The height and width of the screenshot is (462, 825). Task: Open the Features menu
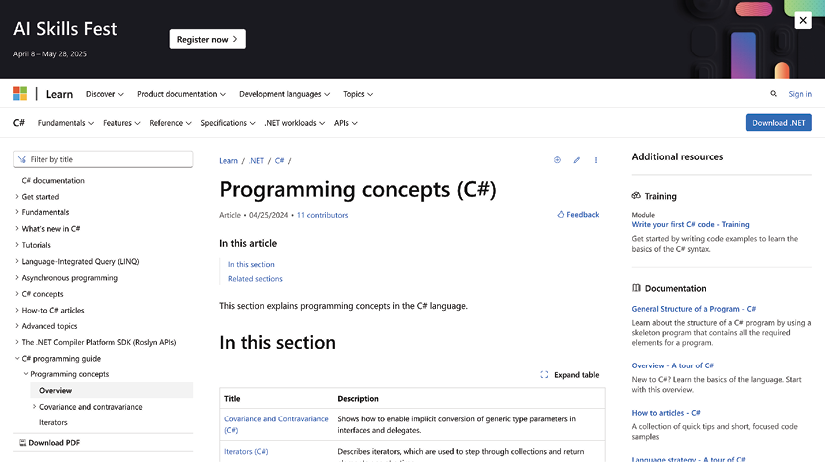pos(122,123)
